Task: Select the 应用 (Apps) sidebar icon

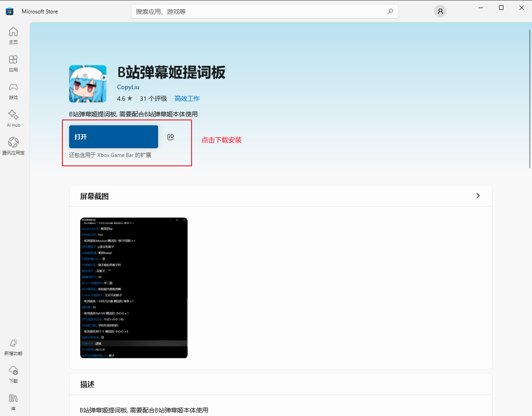Action: 13,63
